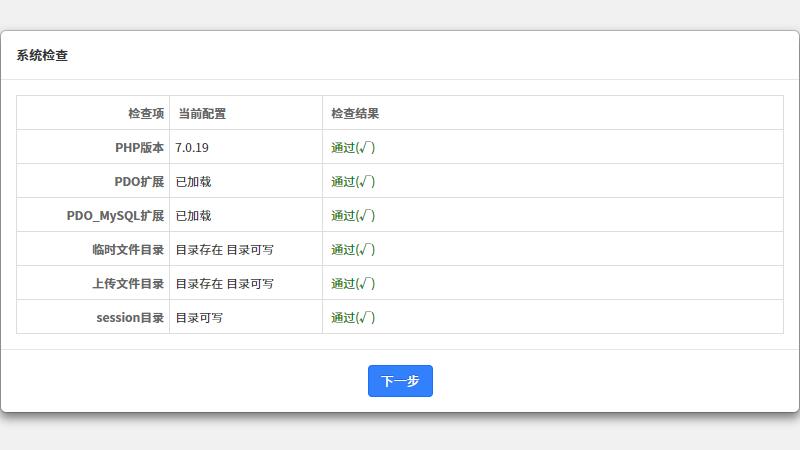Click 目录存在 目录可写 in 临时文件目录 row
Viewport: 800px width, 450px height.
tap(224, 250)
